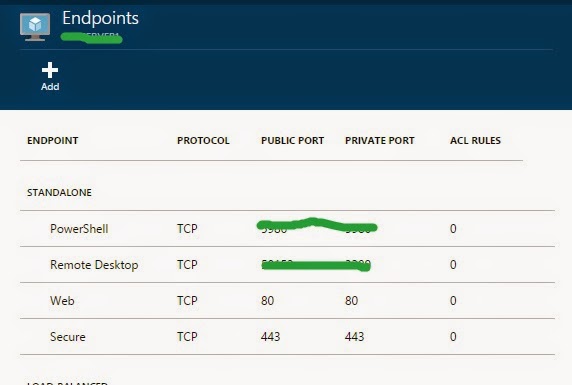Screen dimensions: 572x385
Task: Click the virtual machine monitor icon
Action: coord(35,27)
